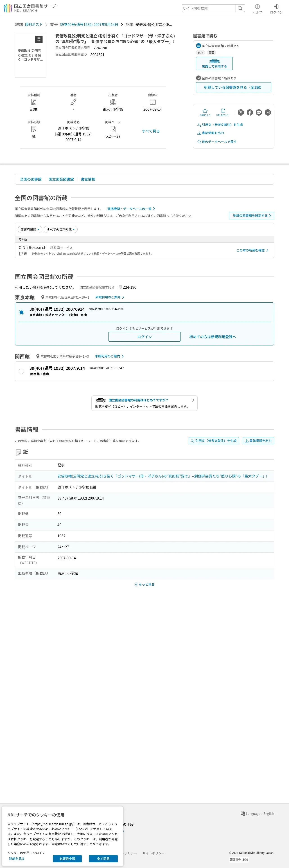Click the favorite star icon
This screenshot has width=289, height=868.
pyautogui.click(x=205, y=111)
